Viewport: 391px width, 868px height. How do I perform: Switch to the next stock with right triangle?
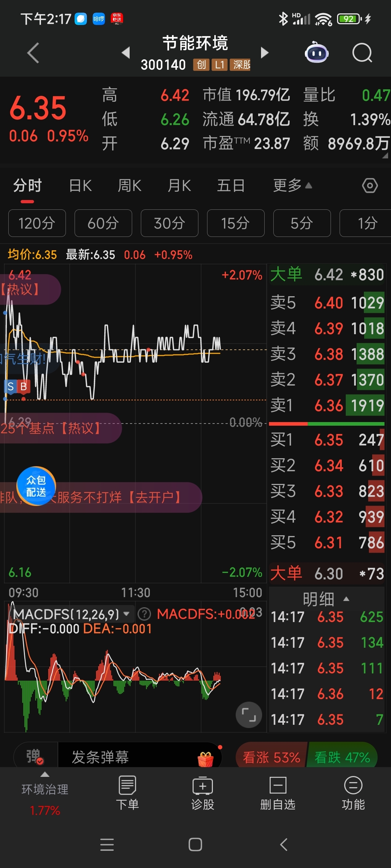point(265,52)
